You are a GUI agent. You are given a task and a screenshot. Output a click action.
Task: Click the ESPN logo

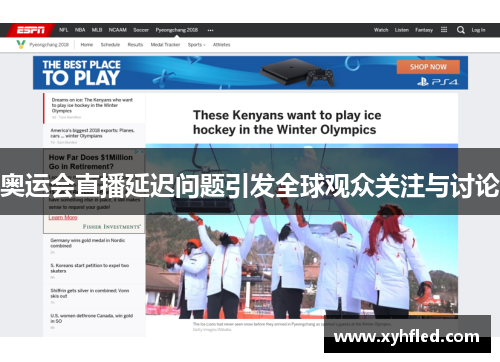pyautogui.click(x=31, y=30)
